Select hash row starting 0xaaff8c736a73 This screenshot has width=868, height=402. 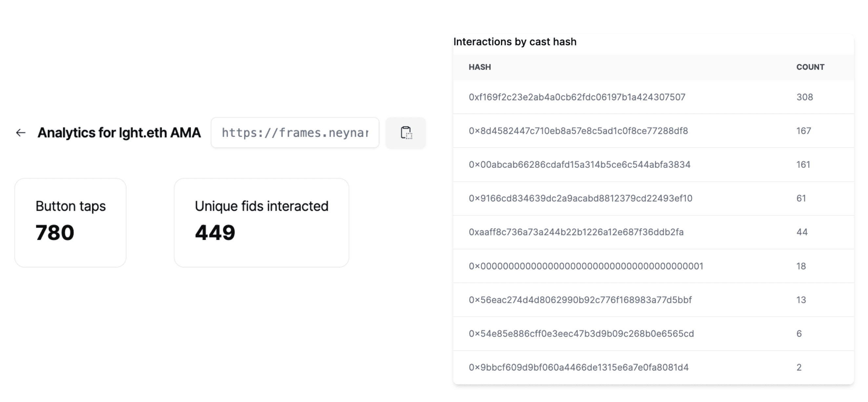(653, 232)
